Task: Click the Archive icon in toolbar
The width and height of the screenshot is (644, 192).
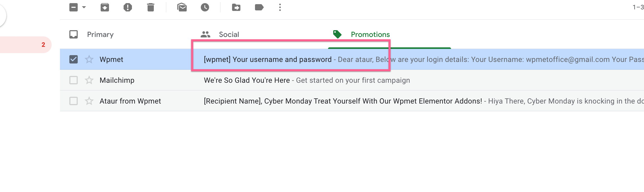Action: pyautogui.click(x=105, y=7)
